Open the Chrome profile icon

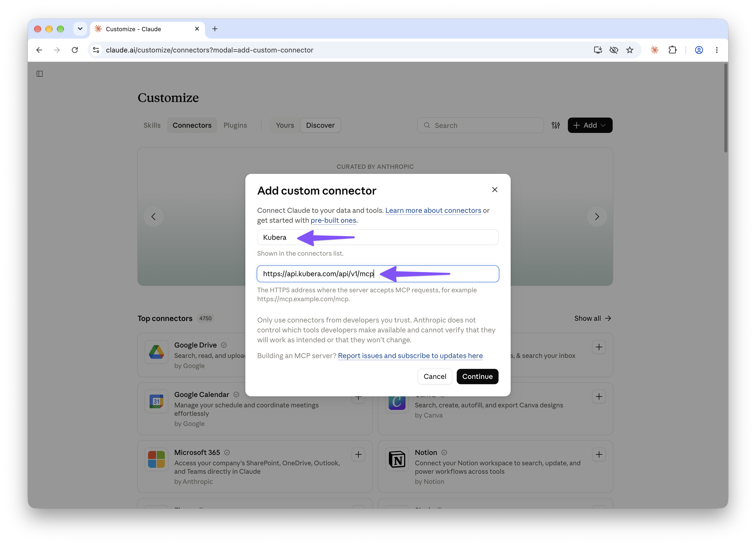[699, 50]
